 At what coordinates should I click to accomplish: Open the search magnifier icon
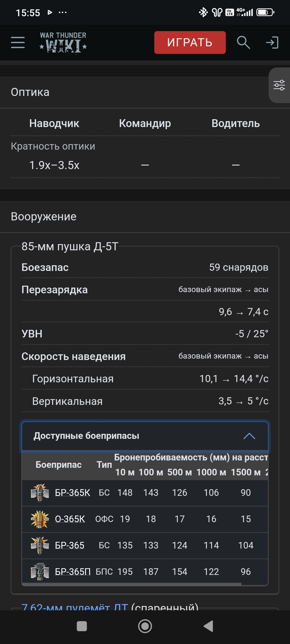[243, 42]
